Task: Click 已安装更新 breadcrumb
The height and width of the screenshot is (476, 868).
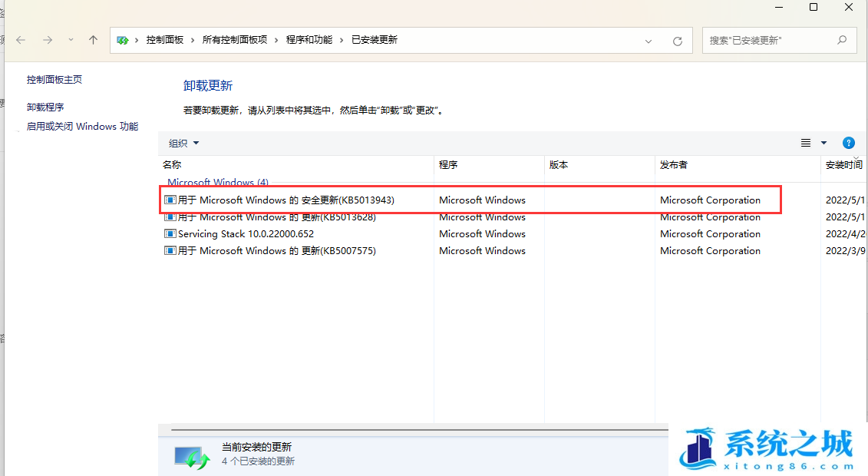Action: 375,40
